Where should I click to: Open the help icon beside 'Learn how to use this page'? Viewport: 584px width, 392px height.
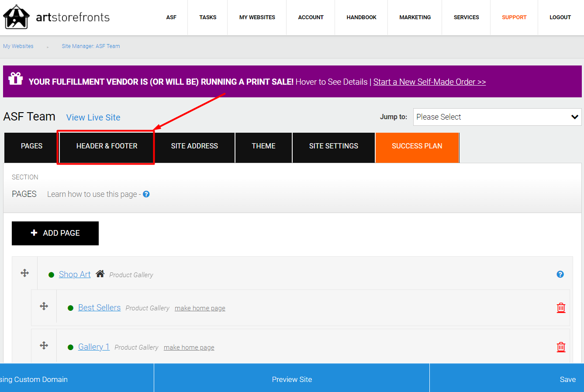(146, 194)
